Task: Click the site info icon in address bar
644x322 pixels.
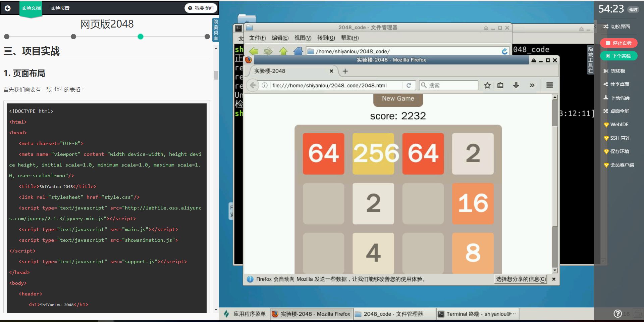Action: pos(265,85)
